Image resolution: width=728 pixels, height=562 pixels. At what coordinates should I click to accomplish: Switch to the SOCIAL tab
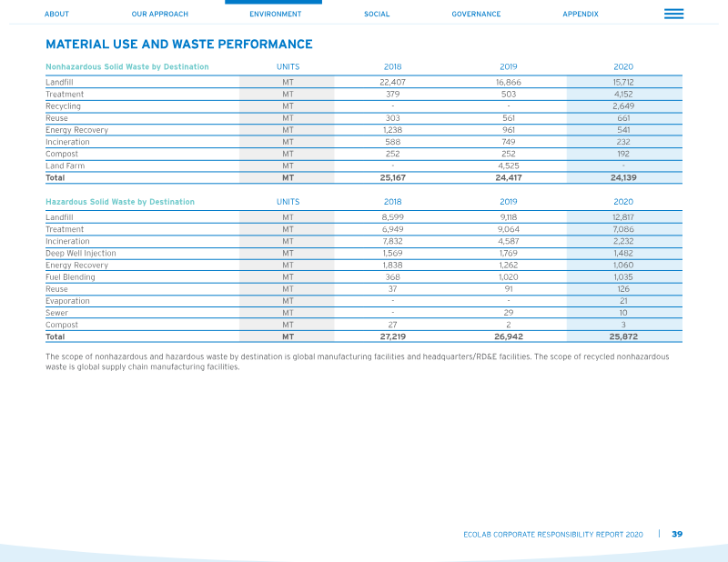point(377,14)
